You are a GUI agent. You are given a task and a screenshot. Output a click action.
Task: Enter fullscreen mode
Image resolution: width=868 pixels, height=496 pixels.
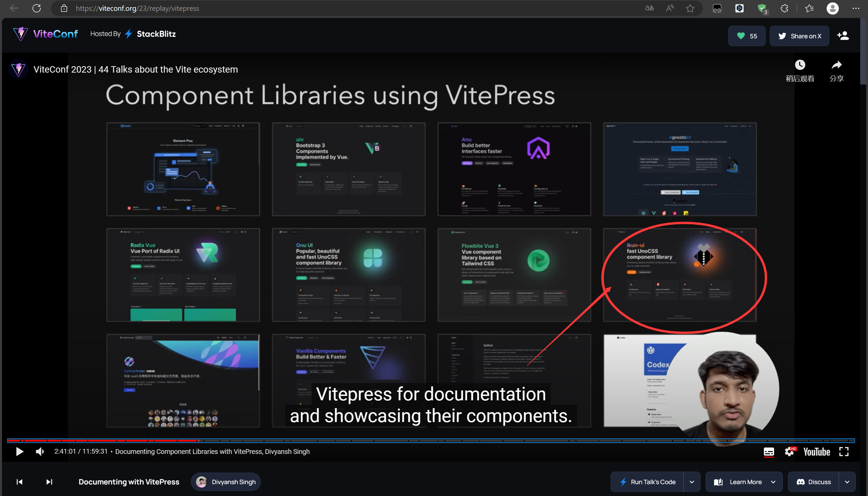(x=844, y=452)
